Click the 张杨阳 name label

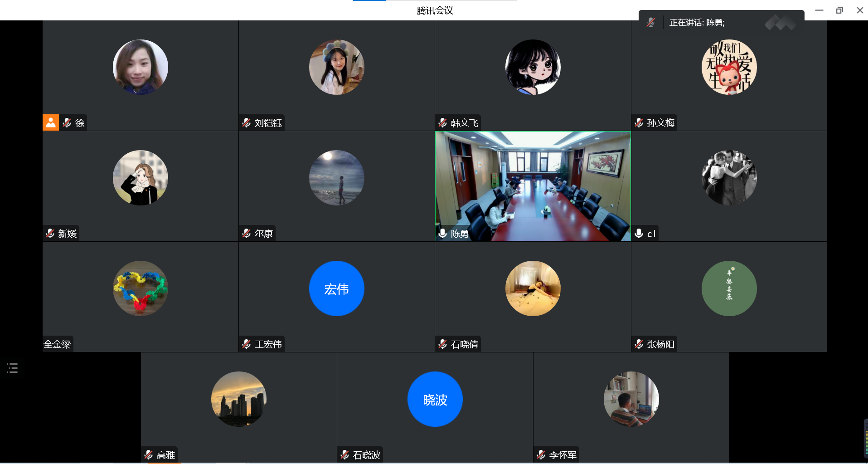660,344
